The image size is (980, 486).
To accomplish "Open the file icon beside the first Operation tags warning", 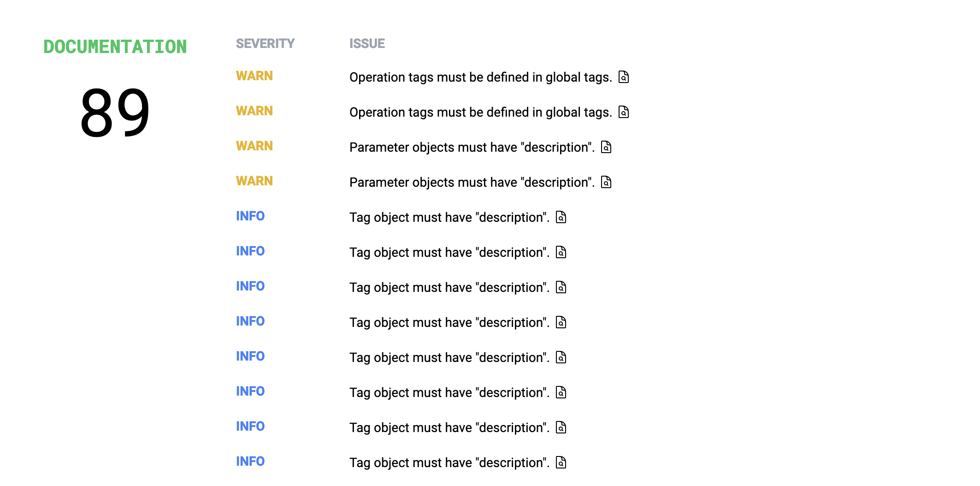I will pos(623,77).
